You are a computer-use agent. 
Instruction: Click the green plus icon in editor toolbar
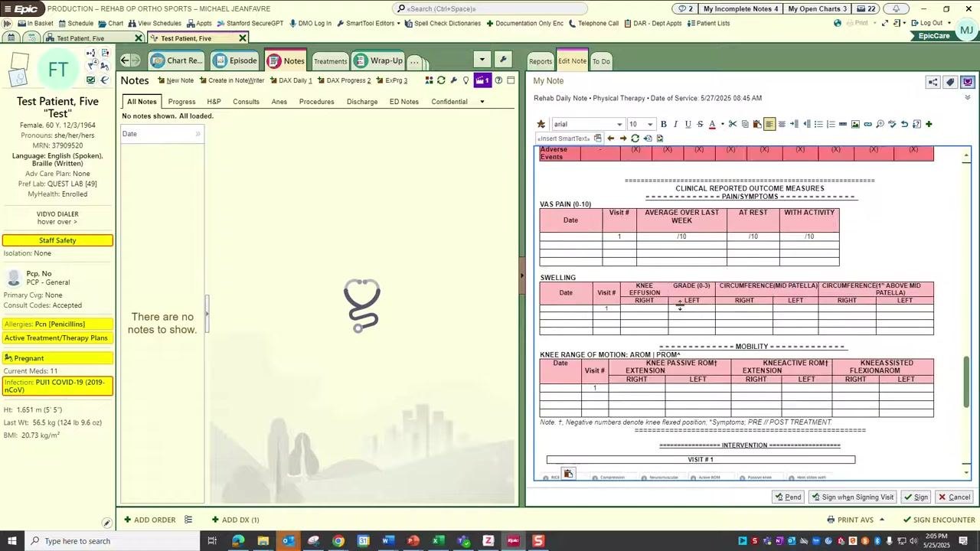929,124
